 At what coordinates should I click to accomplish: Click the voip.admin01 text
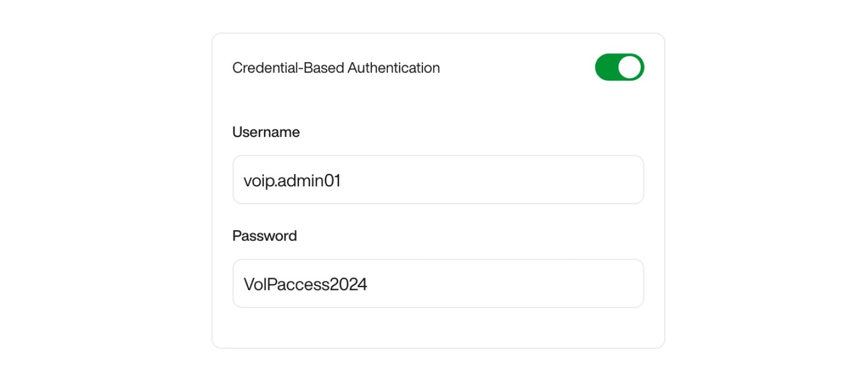pyautogui.click(x=292, y=181)
